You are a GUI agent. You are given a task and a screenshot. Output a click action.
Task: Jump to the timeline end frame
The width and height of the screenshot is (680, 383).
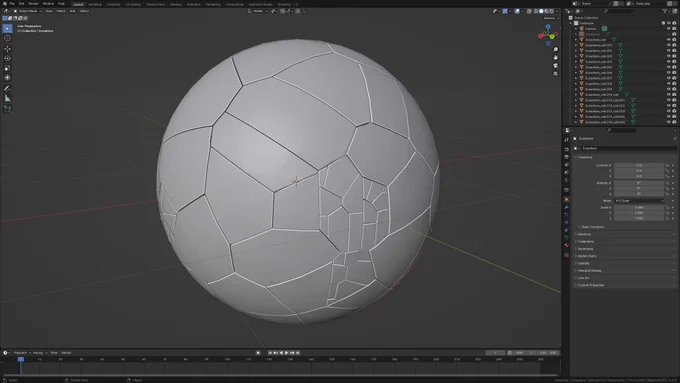[x=298, y=353]
